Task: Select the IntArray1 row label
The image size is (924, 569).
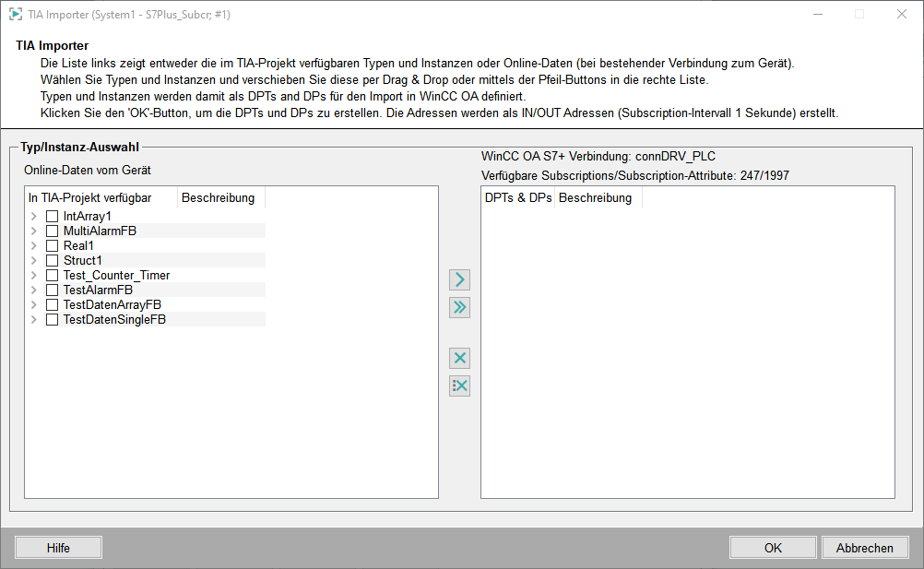Action: click(88, 216)
